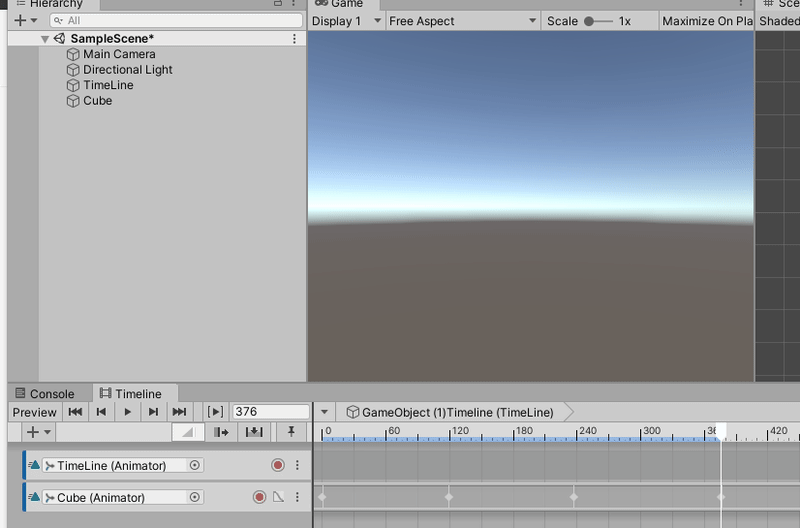Open the Game view panel options menu
The width and height of the screenshot is (800, 528).
(x=741, y=4)
